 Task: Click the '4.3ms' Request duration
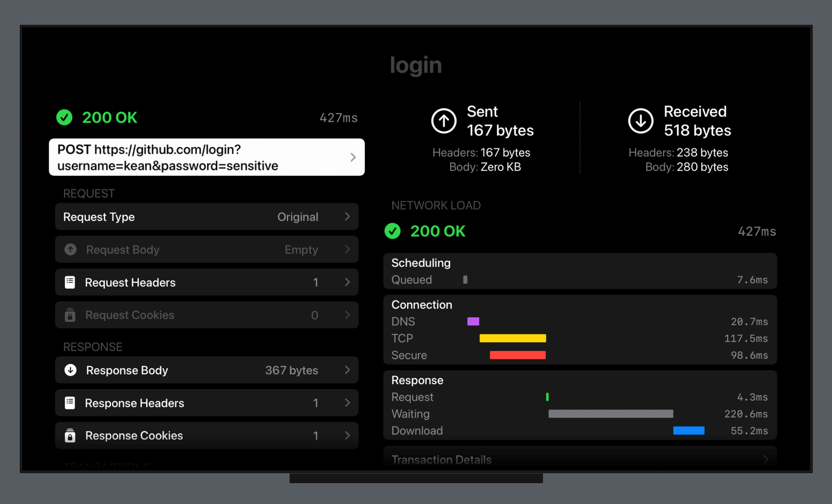tap(752, 397)
